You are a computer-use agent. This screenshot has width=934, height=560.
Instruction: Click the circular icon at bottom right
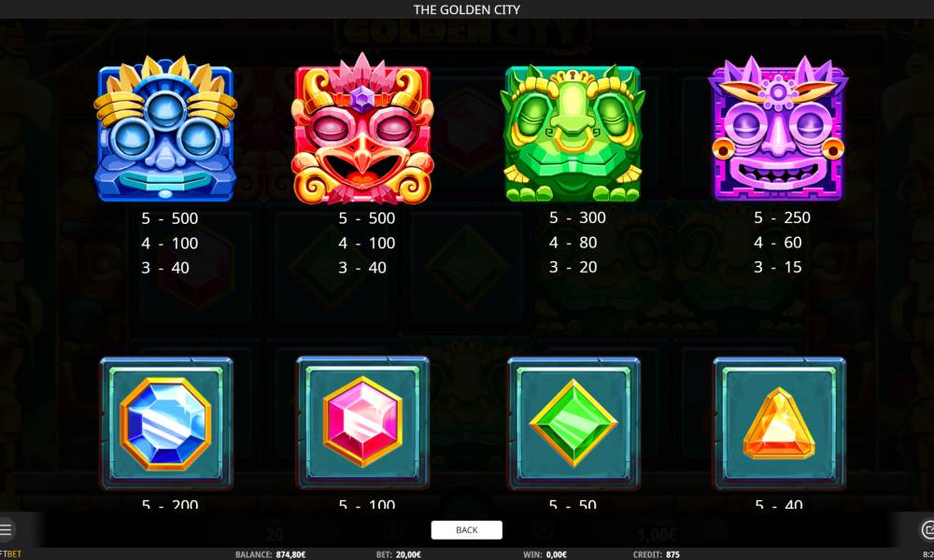point(927,529)
